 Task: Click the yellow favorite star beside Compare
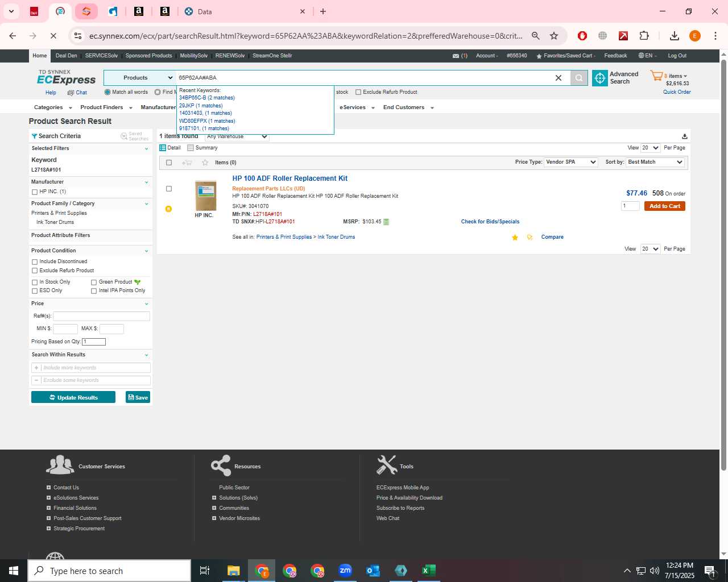pos(515,238)
